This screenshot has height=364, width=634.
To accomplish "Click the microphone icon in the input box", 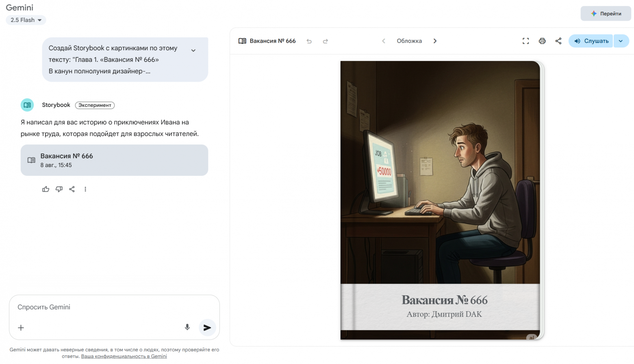I will point(187,327).
